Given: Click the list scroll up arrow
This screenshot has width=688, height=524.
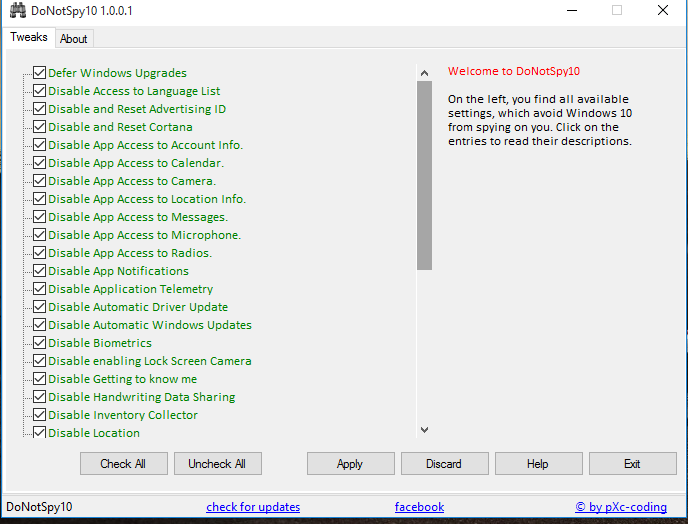Looking at the screenshot, I should tap(424, 73).
